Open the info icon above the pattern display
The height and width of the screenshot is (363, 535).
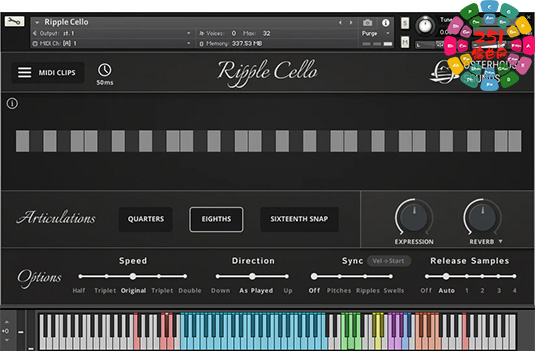click(x=12, y=103)
